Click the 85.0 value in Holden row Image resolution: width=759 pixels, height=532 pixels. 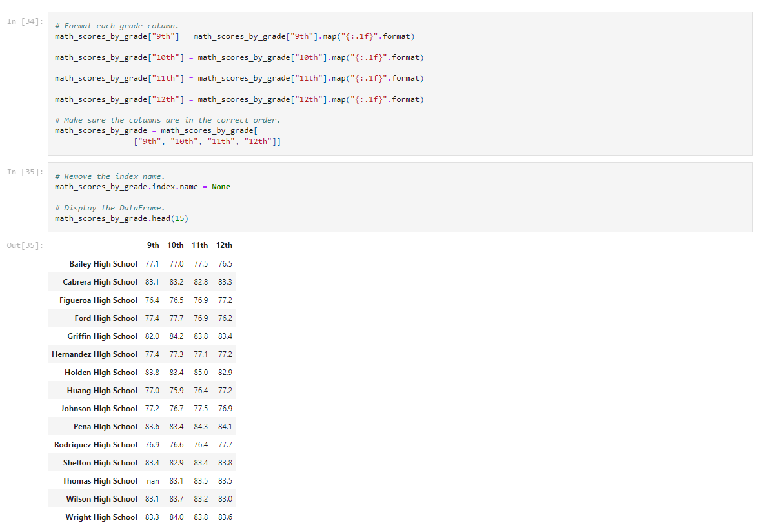200,372
